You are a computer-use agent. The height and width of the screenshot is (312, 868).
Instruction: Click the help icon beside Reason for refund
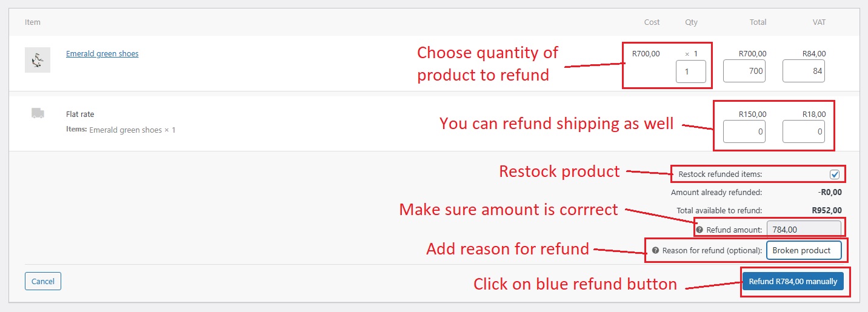pyautogui.click(x=655, y=250)
